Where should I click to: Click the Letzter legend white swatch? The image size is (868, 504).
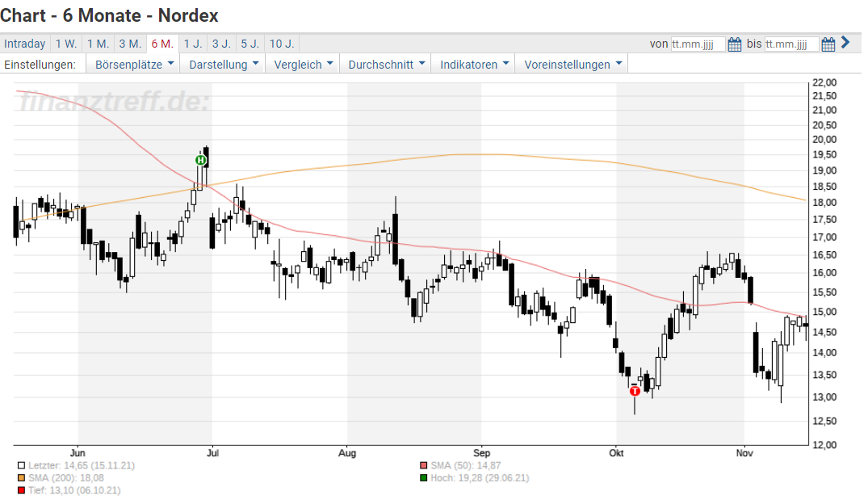pos(21,466)
